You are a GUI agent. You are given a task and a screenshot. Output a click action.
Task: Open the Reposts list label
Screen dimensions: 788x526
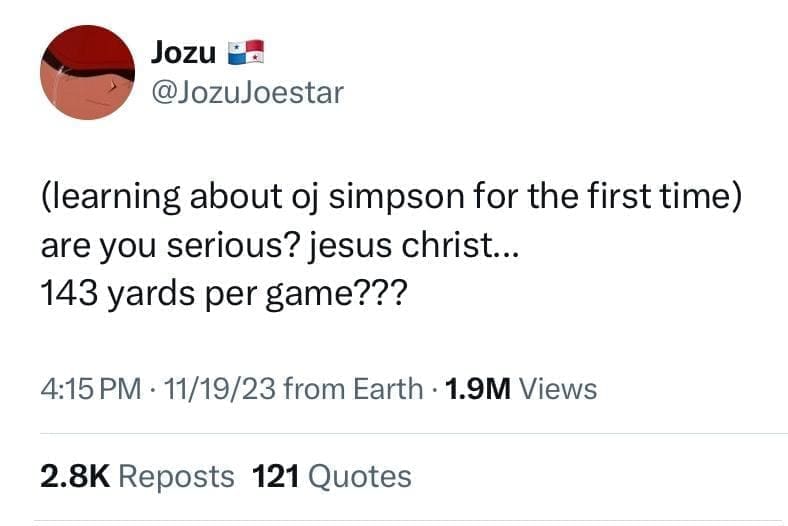click(x=176, y=477)
